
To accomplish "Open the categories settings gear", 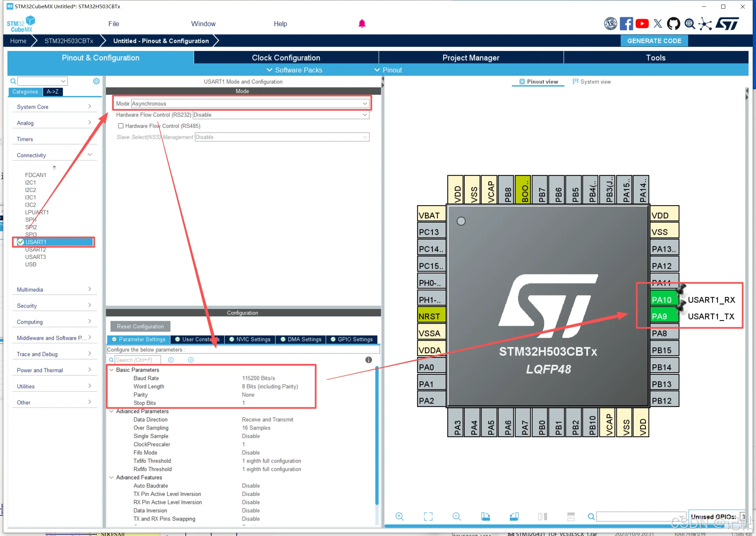I will pyautogui.click(x=96, y=81).
